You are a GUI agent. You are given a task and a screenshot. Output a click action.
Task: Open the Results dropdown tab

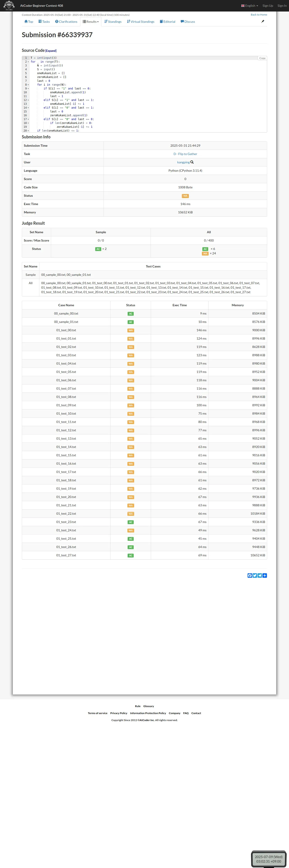pyautogui.click(x=91, y=22)
